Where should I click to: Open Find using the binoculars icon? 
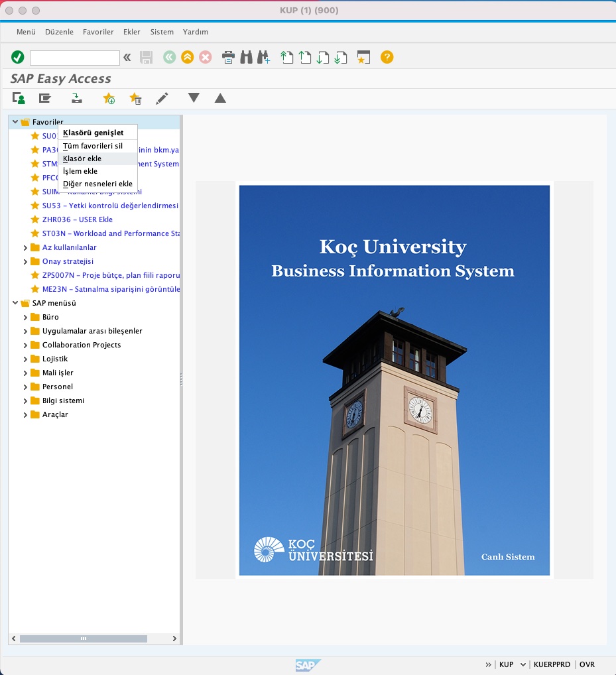click(x=245, y=58)
